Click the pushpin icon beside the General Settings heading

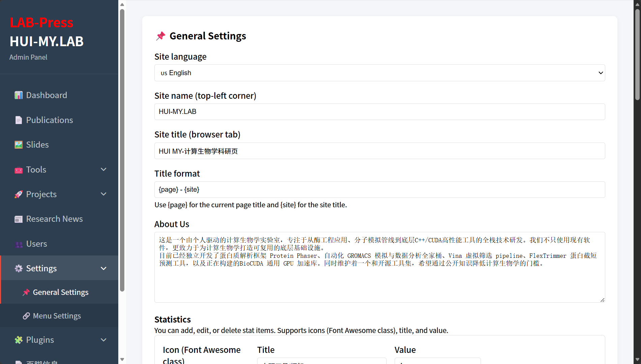tap(161, 36)
